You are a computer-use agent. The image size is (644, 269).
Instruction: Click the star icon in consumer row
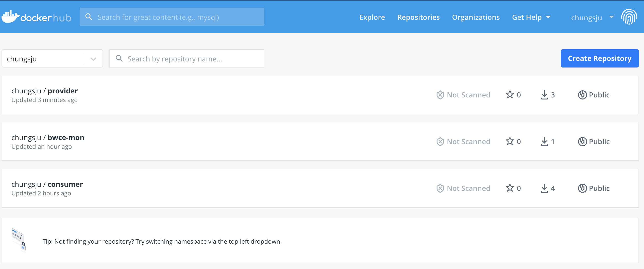tap(510, 188)
